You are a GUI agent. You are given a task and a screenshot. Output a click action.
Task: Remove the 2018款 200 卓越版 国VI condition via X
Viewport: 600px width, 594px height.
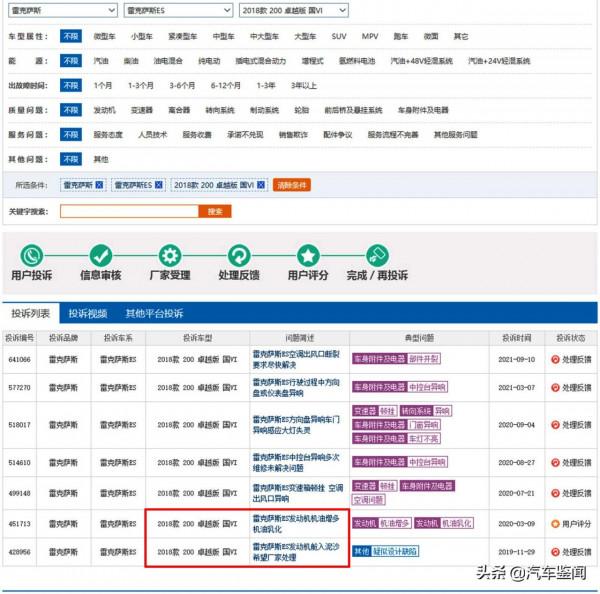[261, 185]
